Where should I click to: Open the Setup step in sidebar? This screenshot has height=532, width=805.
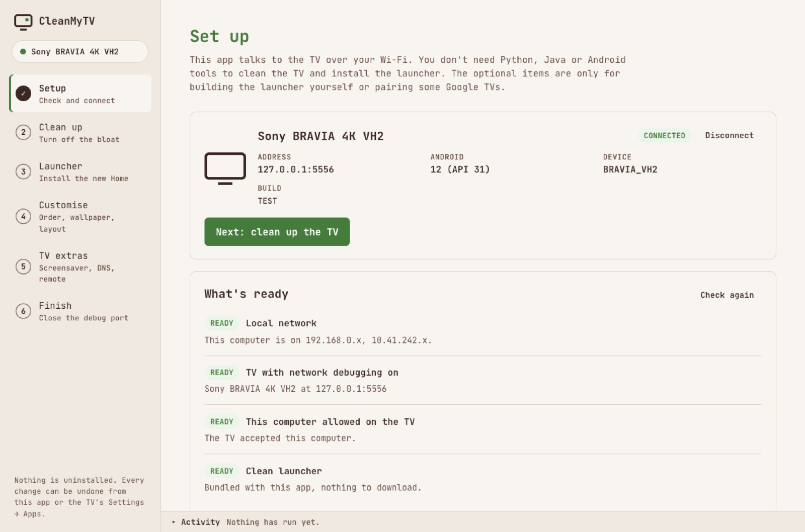80,94
